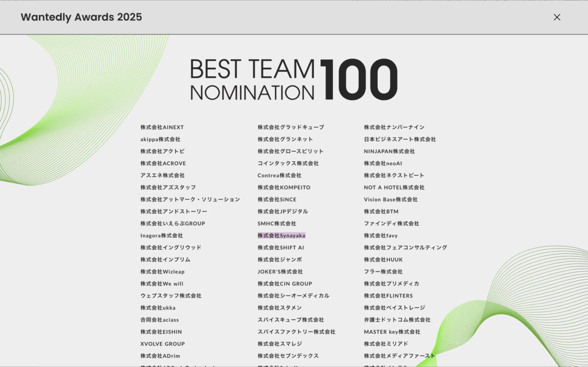The width and height of the screenshot is (588, 367).
Task: Click NOT A HOTEL株式会社 nominee name
Action: point(394,187)
